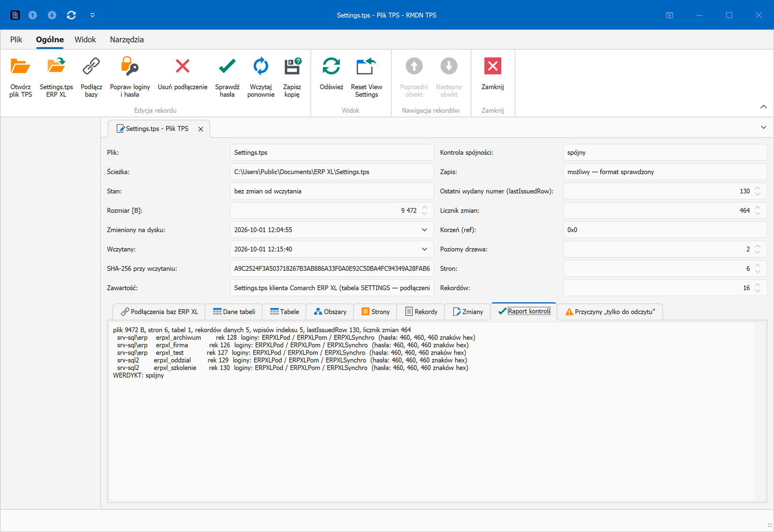Decrease the Rekordów spinner value
The width and height of the screenshot is (774, 532).
758,291
